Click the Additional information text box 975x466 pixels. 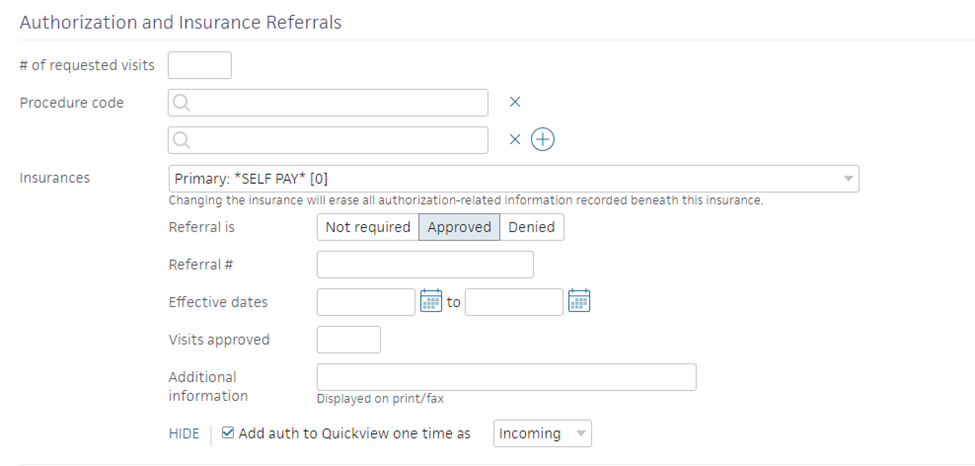pyautogui.click(x=507, y=377)
